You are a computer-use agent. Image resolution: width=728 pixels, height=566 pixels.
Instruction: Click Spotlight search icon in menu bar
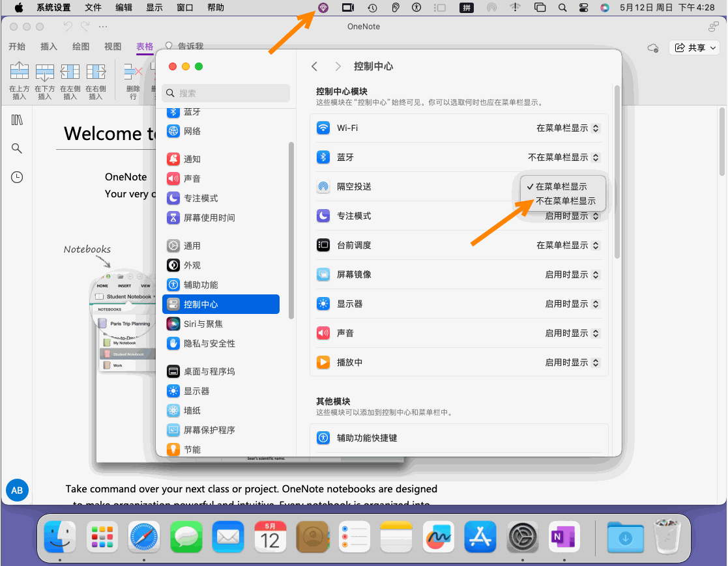tap(562, 8)
